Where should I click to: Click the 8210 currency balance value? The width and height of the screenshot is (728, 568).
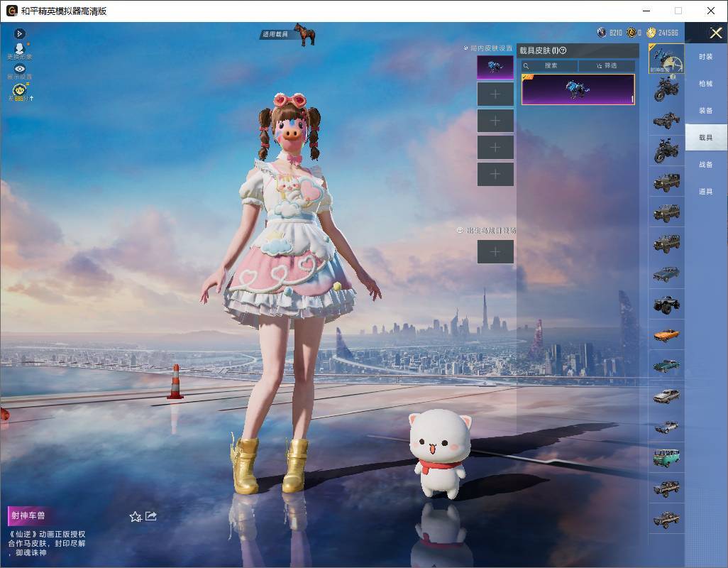pos(616,33)
